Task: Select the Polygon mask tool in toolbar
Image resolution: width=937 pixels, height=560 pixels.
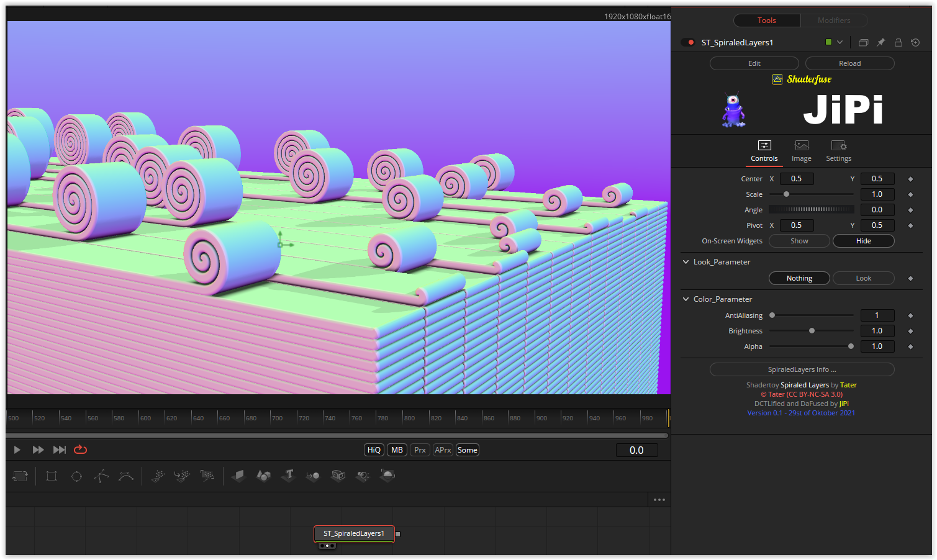Action: [x=101, y=476]
